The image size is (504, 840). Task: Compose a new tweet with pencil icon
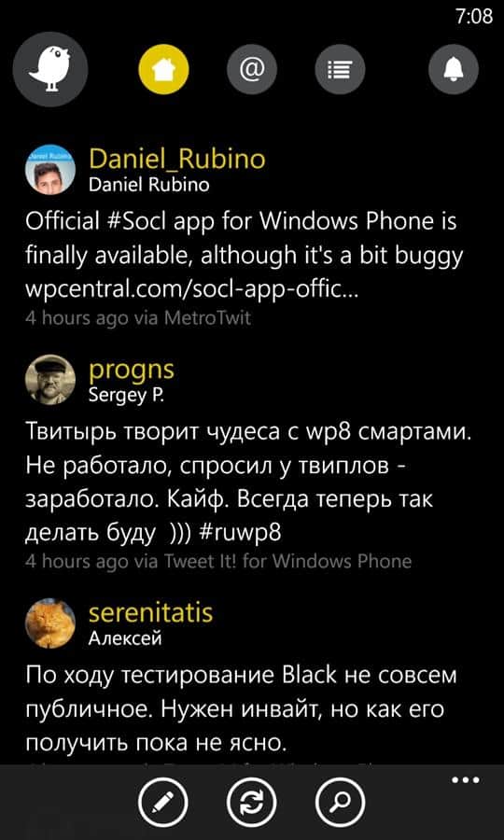coord(163,801)
